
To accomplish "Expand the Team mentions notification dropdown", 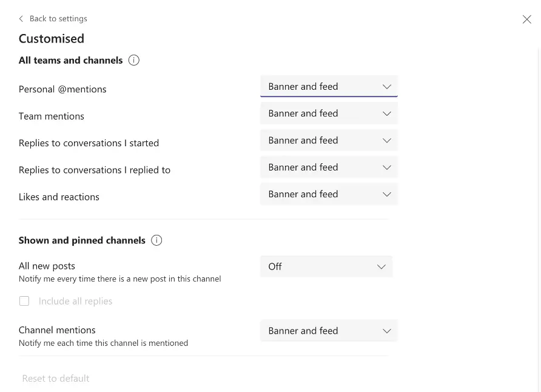I will [x=329, y=113].
